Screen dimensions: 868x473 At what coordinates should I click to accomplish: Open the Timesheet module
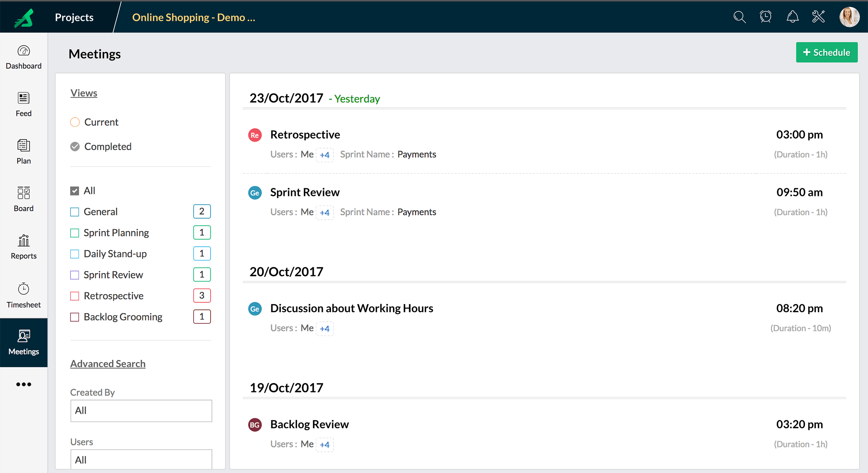click(x=24, y=296)
